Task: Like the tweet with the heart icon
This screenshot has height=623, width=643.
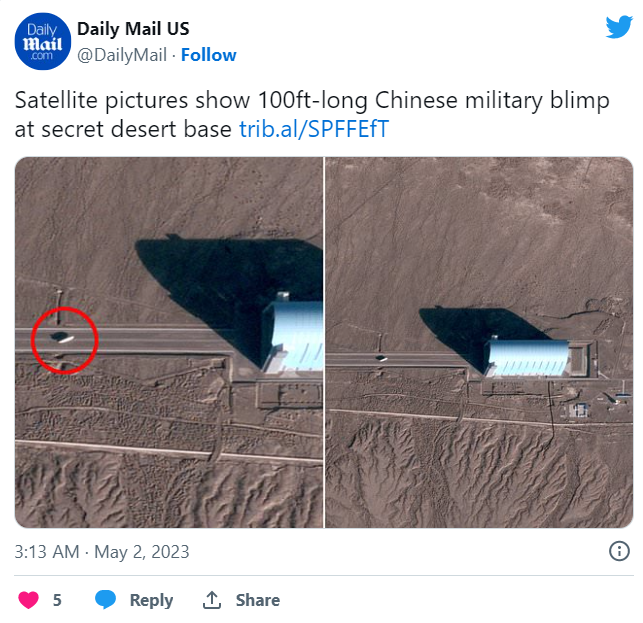Action: pos(29,600)
